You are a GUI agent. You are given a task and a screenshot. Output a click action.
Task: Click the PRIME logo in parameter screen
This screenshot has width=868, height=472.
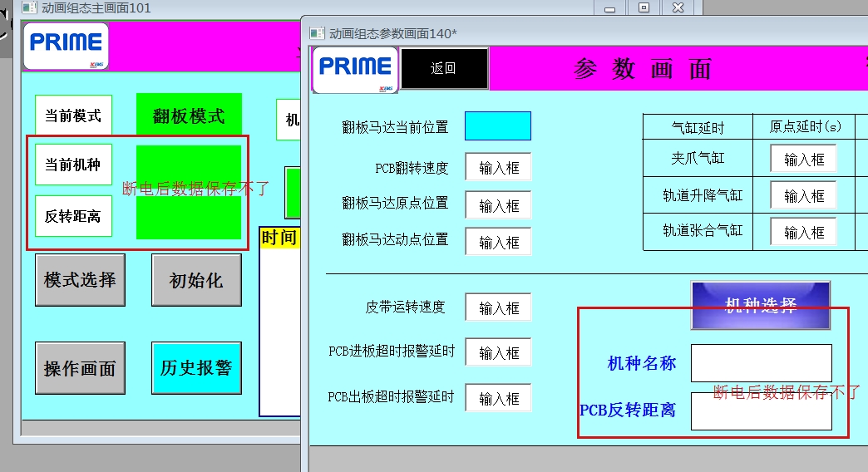pos(355,68)
